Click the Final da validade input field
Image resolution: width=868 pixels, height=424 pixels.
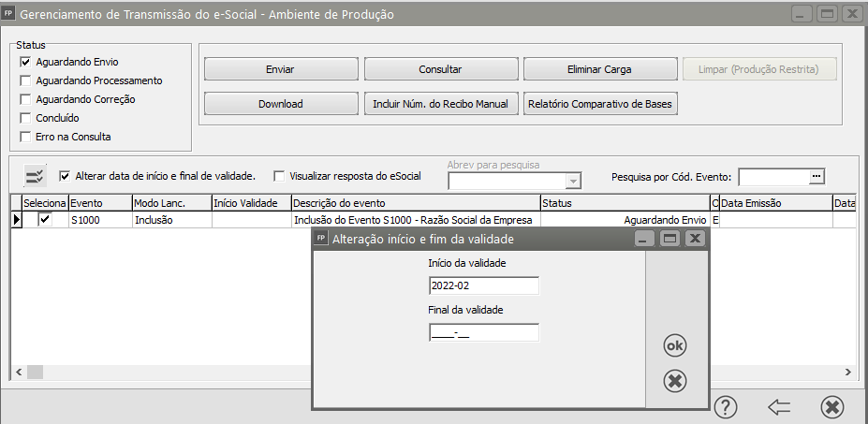pyautogui.click(x=483, y=333)
